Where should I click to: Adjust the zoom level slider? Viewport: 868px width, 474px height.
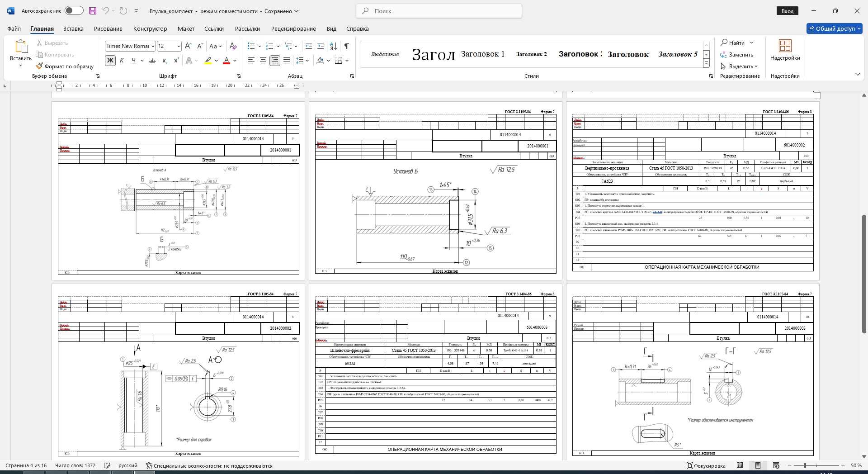pos(805,465)
